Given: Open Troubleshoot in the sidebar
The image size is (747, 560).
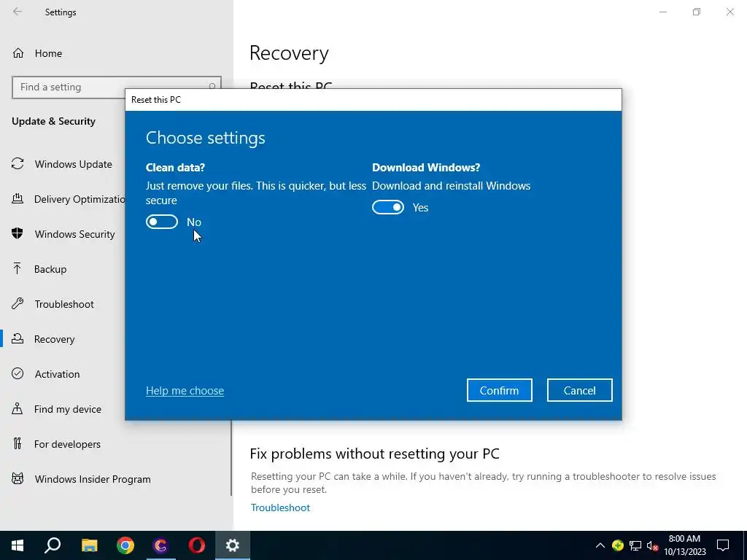Looking at the screenshot, I should [x=64, y=304].
